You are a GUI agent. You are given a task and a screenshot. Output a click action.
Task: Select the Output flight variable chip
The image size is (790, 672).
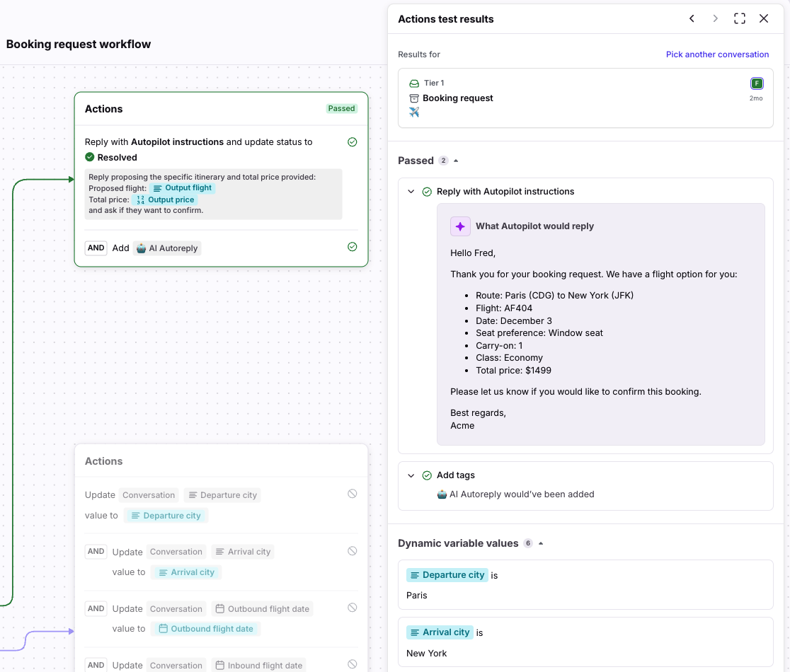tap(182, 188)
